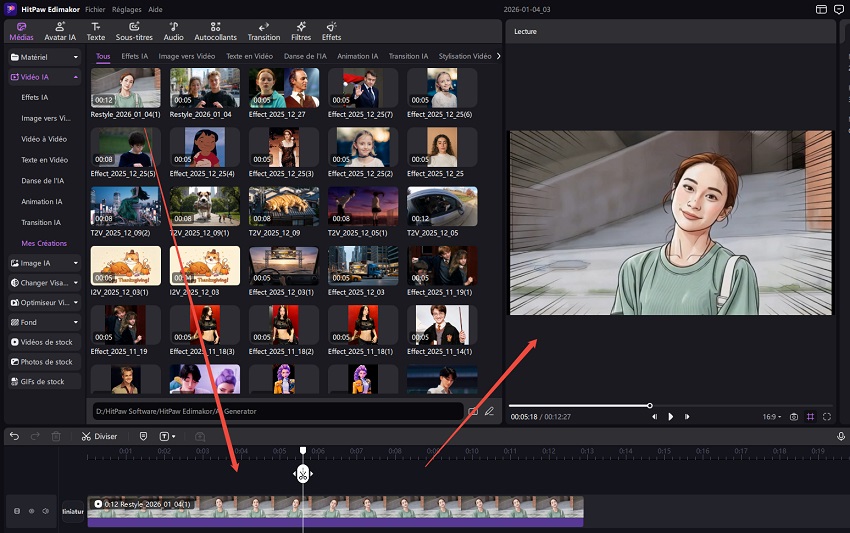This screenshot has width=850, height=533.
Task: Mute the timeline track audio
Action: (46, 511)
